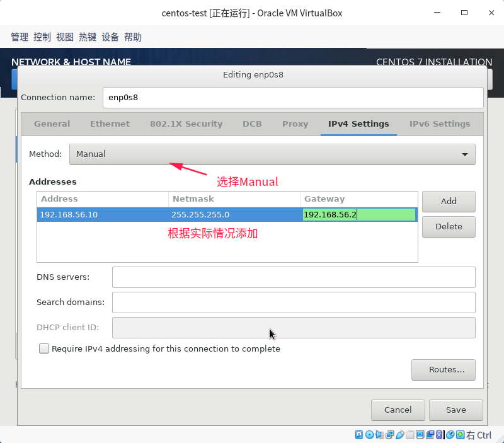Select the IPv4 Settings tab

tap(358, 124)
